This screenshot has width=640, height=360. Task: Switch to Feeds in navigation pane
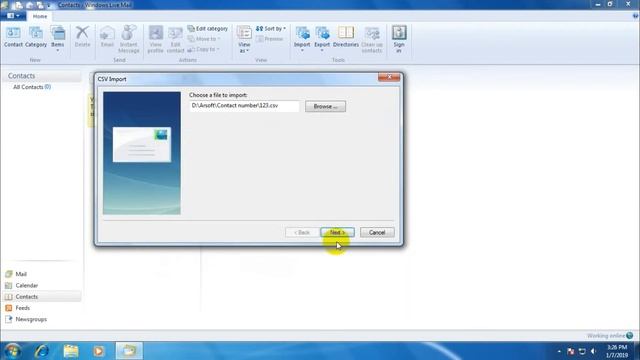coord(22,308)
